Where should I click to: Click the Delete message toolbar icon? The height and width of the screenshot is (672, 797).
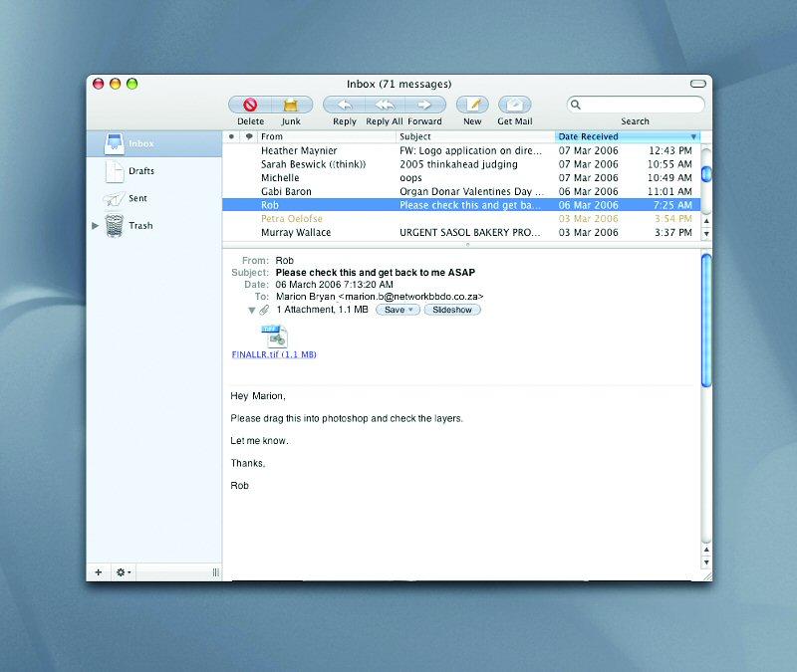tap(250, 105)
